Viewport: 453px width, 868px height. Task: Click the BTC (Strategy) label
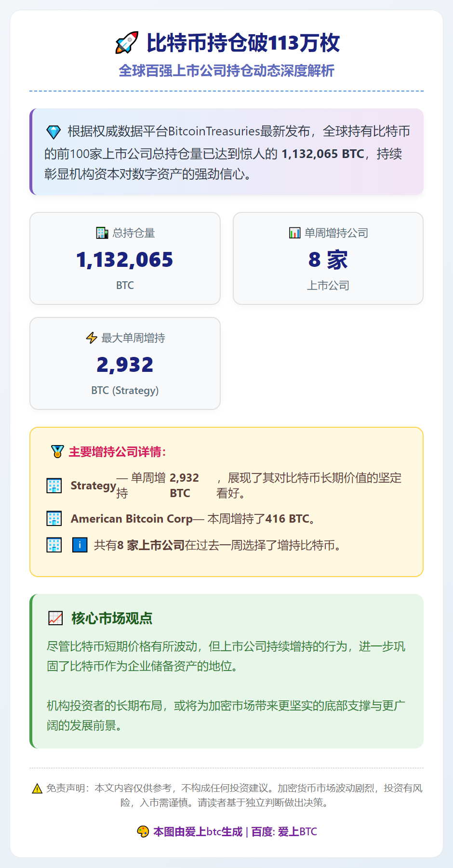(x=125, y=390)
